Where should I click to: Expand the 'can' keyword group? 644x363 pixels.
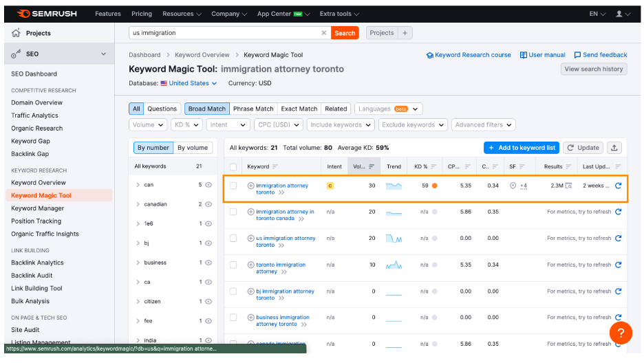point(138,185)
